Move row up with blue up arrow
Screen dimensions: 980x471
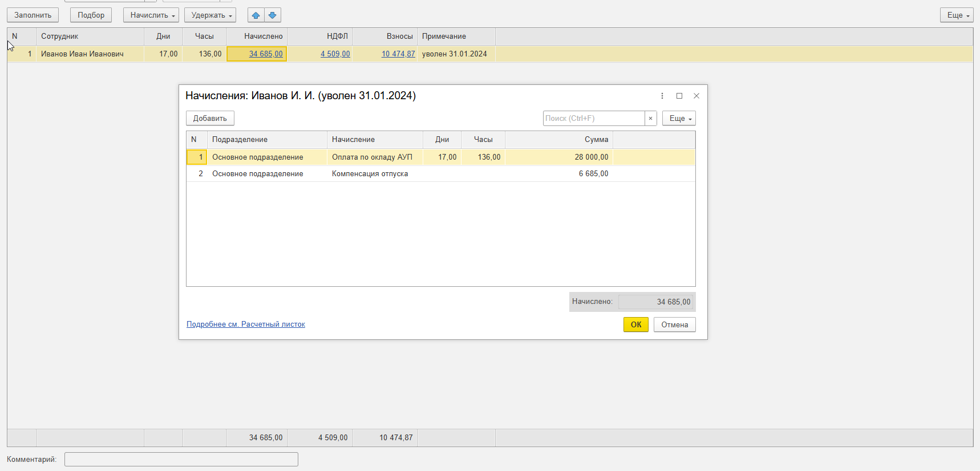256,15
